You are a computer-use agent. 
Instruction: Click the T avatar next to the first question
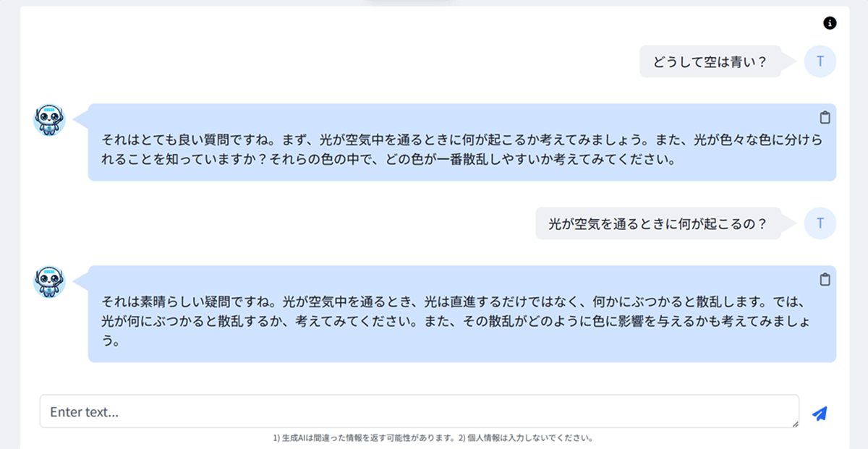coord(820,61)
